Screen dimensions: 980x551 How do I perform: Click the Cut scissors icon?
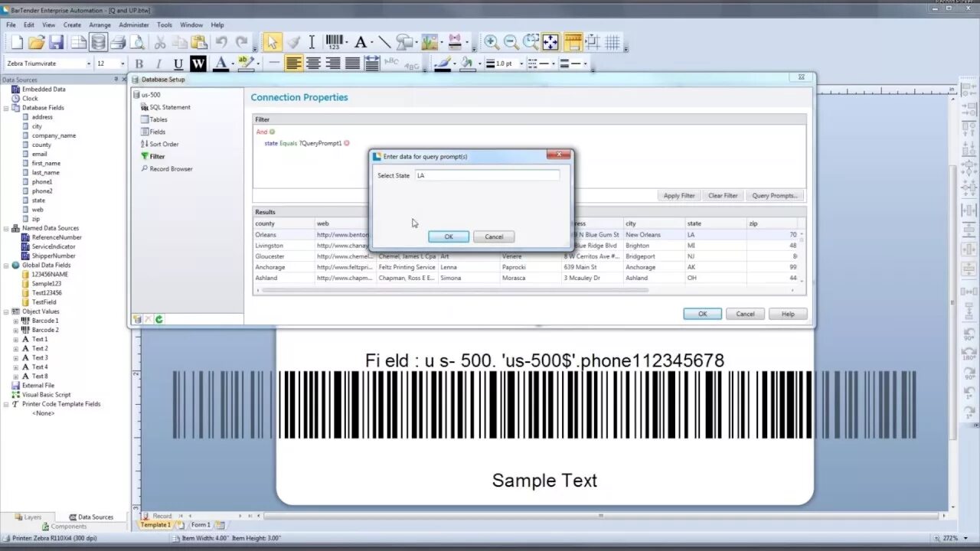pyautogui.click(x=161, y=43)
